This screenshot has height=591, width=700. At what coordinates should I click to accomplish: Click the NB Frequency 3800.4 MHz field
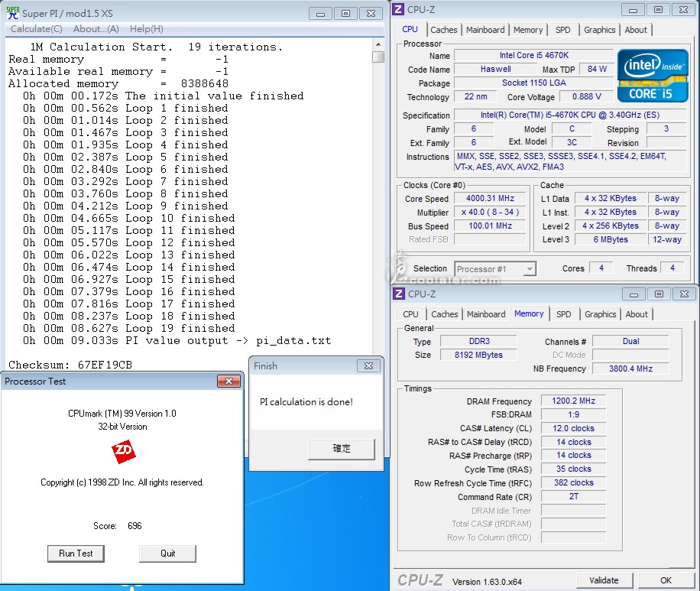pyautogui.click(x=630, y=369)
